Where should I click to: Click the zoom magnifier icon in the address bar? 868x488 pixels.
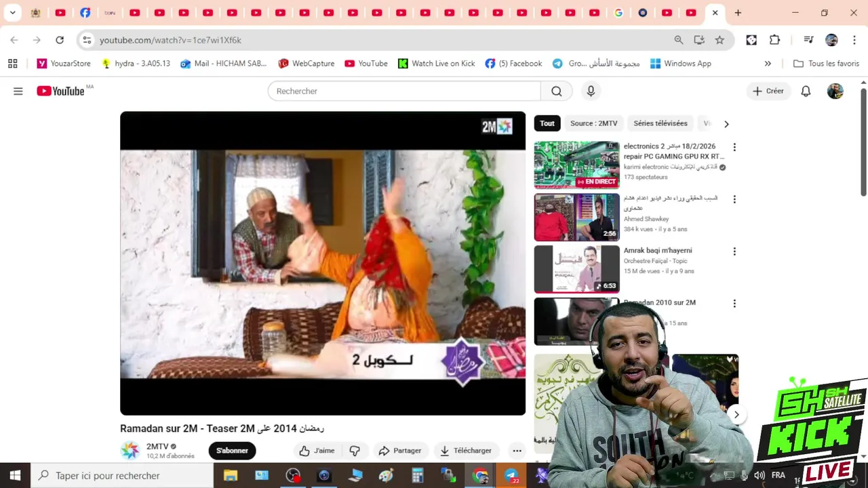tap(678, 40)
